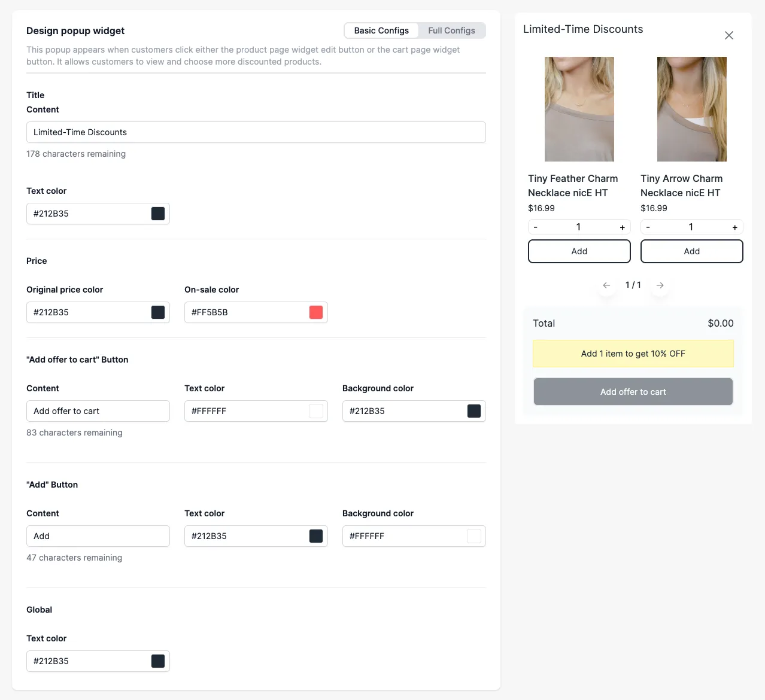
Task: Click the gray Add offer to cart button
Action: pyautogui.click(x=633, y=392)
